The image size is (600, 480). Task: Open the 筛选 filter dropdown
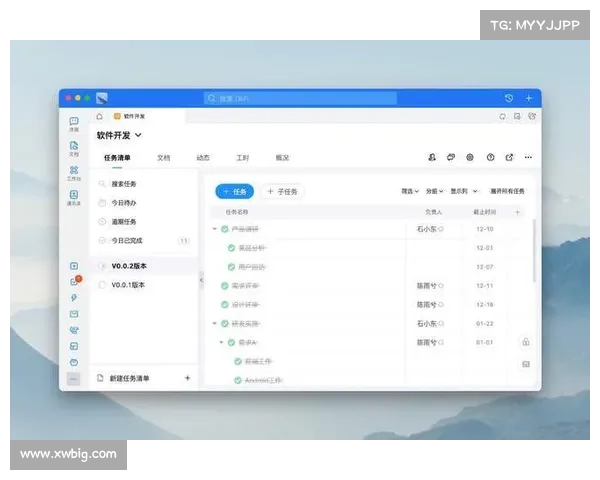click(410, 191)
